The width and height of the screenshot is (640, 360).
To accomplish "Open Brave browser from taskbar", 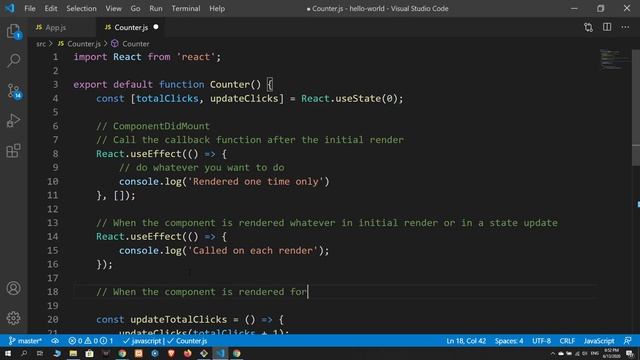I will (x=171, y=353).
